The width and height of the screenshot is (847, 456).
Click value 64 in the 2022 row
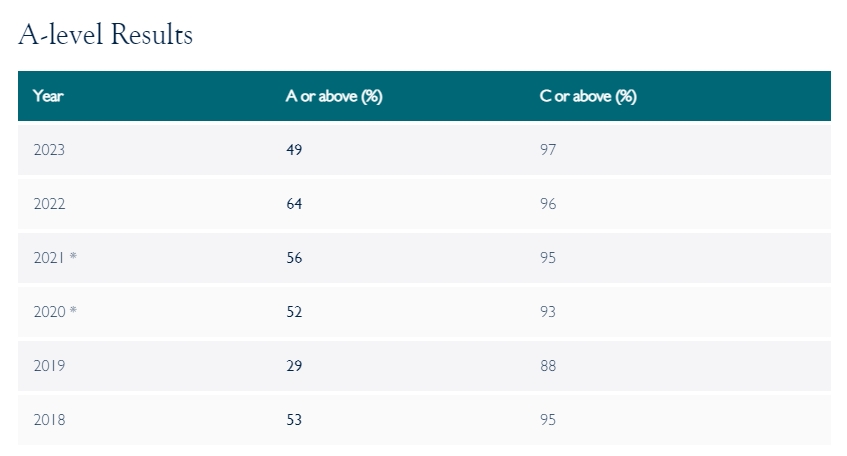pyautogui.click(x=294, y=204)
